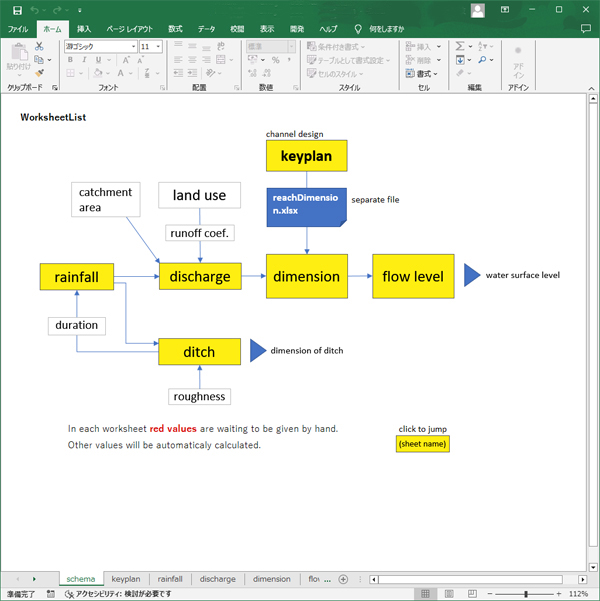This screenshot has height=601, width=600.
Task: Switch to the keyplan sheet tab
Action: click(x=126, y=579)
